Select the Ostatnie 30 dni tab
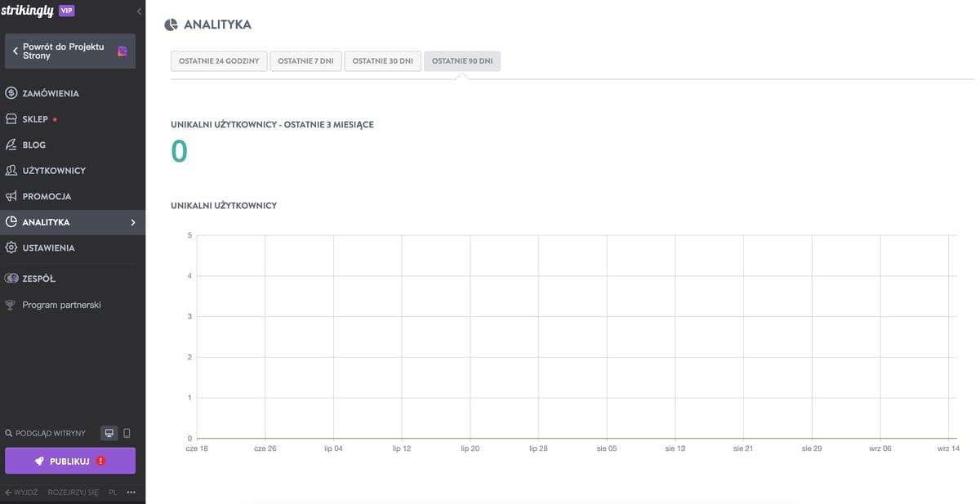 [x=382, y=61]
